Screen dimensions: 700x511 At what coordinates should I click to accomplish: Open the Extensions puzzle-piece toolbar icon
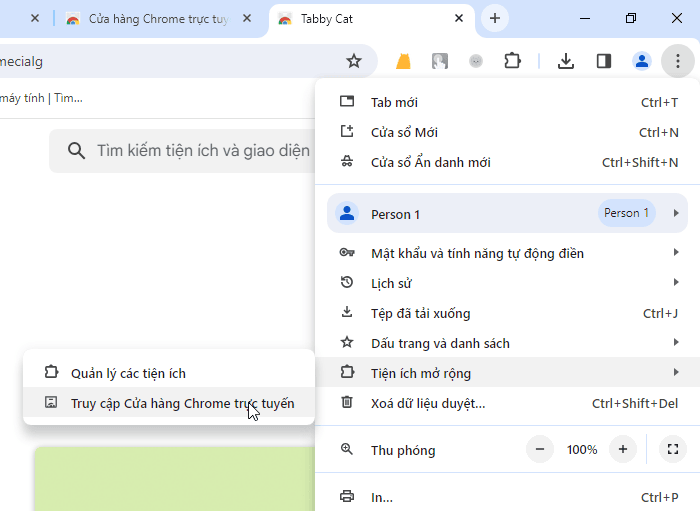click(512, 61)
